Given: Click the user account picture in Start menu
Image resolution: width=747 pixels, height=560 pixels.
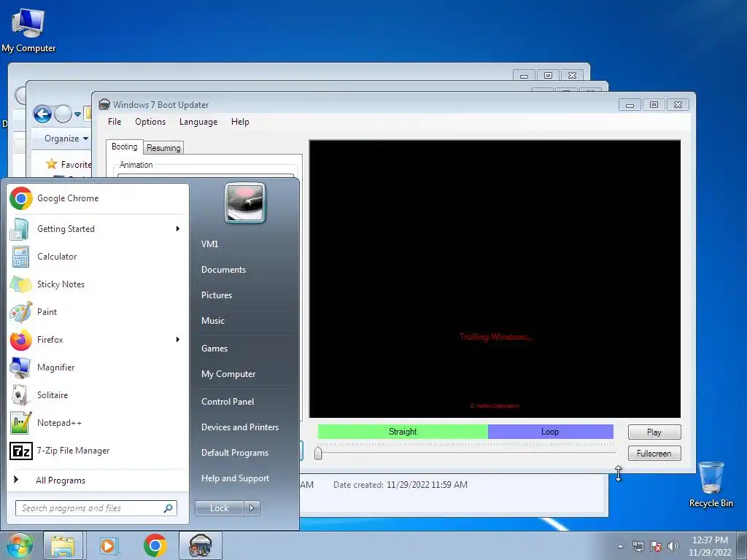Looking at the screenshot, I should coord(245,203).
